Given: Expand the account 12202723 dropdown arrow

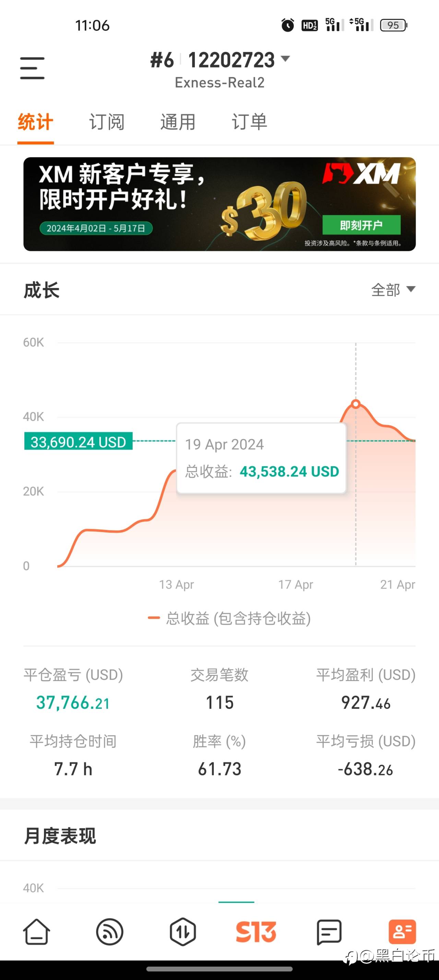Looking at the screenshot, I should click(285, 59).
